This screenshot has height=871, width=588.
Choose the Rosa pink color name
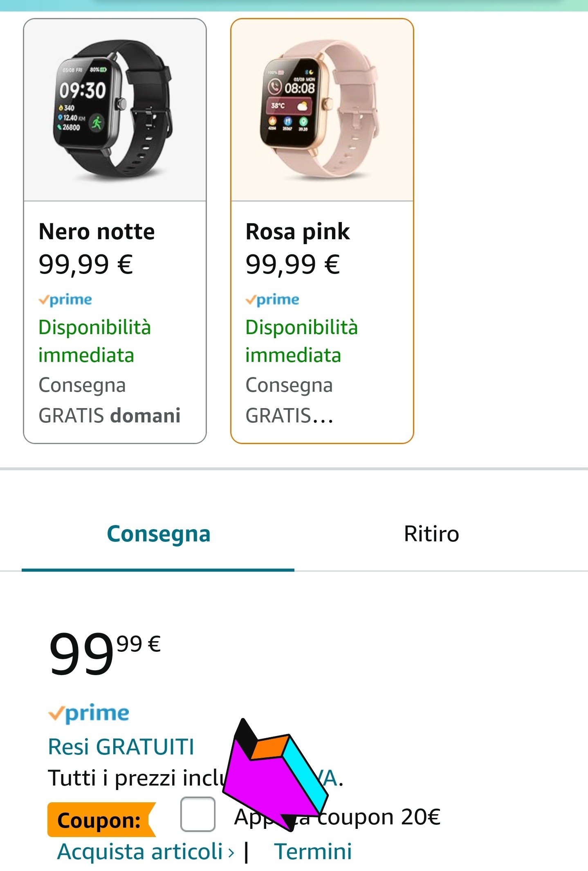point(298,231)
